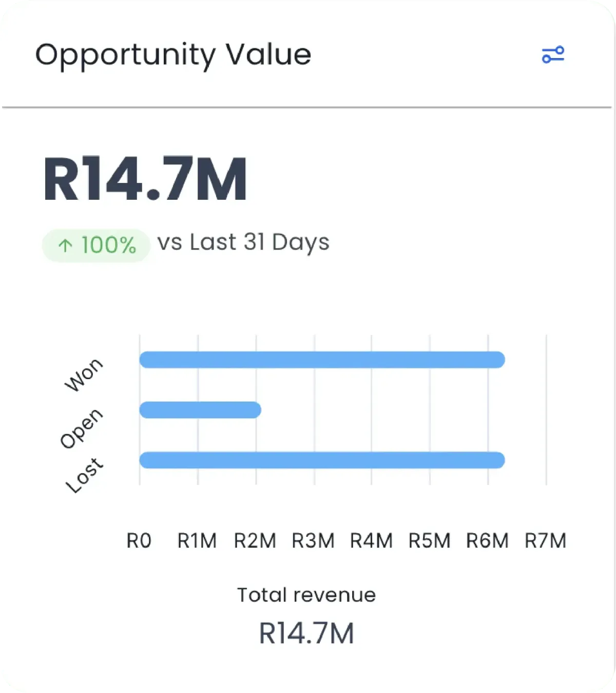Click the green up-arrow in 100% badge

click(65, 246)
